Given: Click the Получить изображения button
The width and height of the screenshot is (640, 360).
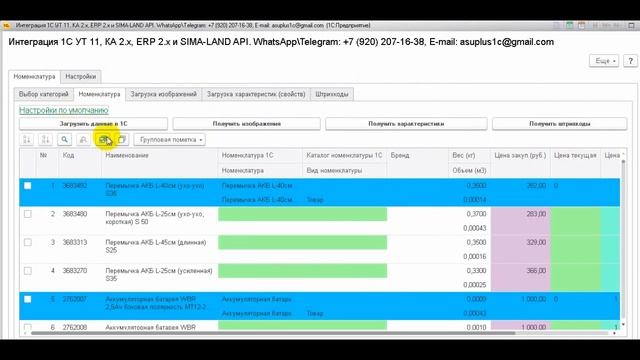Looking at the screenshot, I should click(x=247, y=124).
